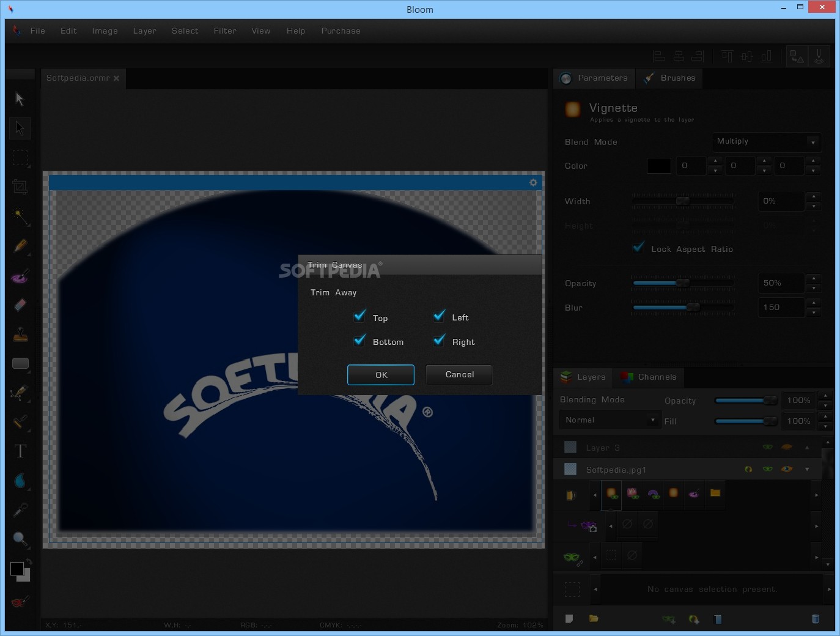This screenshot has height=636, width=840.
Task: Click the new layer group folder icon
Action: (x=594, y=619)
